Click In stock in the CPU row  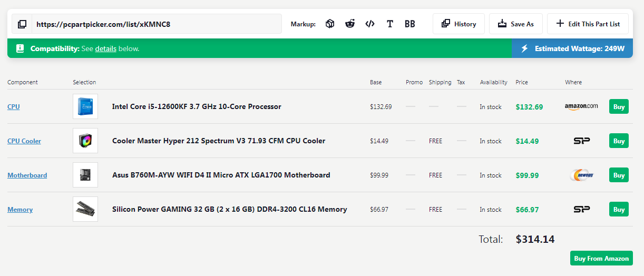click(x=491, y=107)
